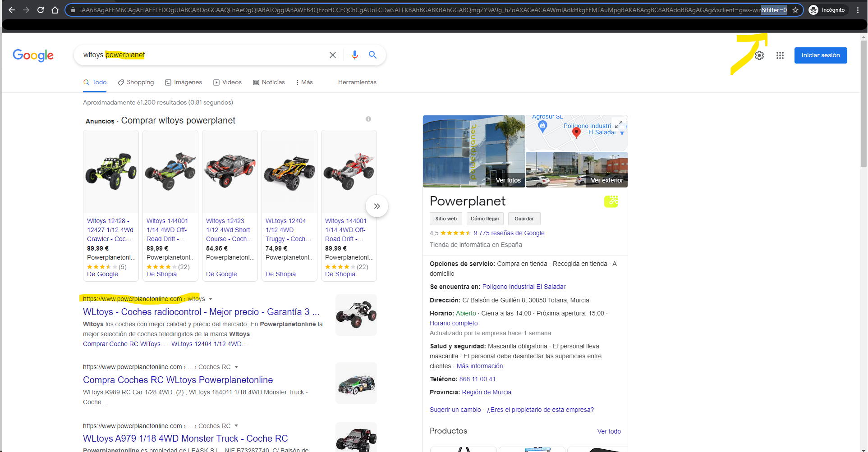Open Wltoys 12428 - 12427 Crawler product ad

click(110, 230)
